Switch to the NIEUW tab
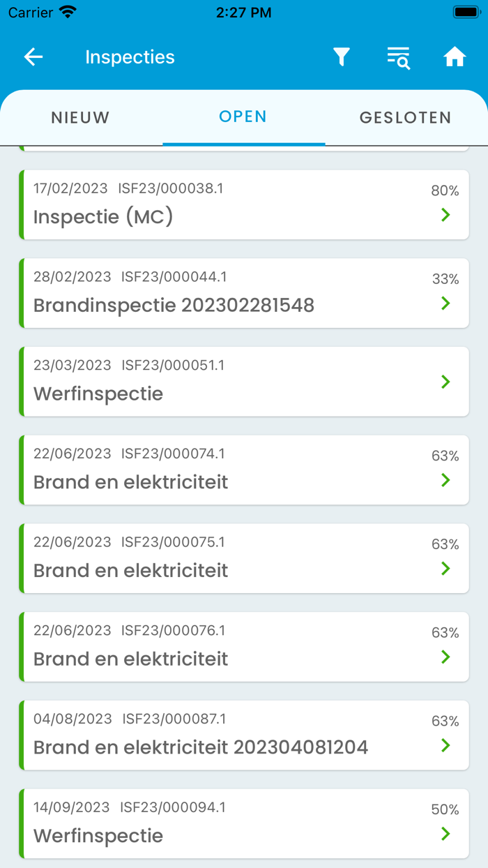 pos(81,118)
